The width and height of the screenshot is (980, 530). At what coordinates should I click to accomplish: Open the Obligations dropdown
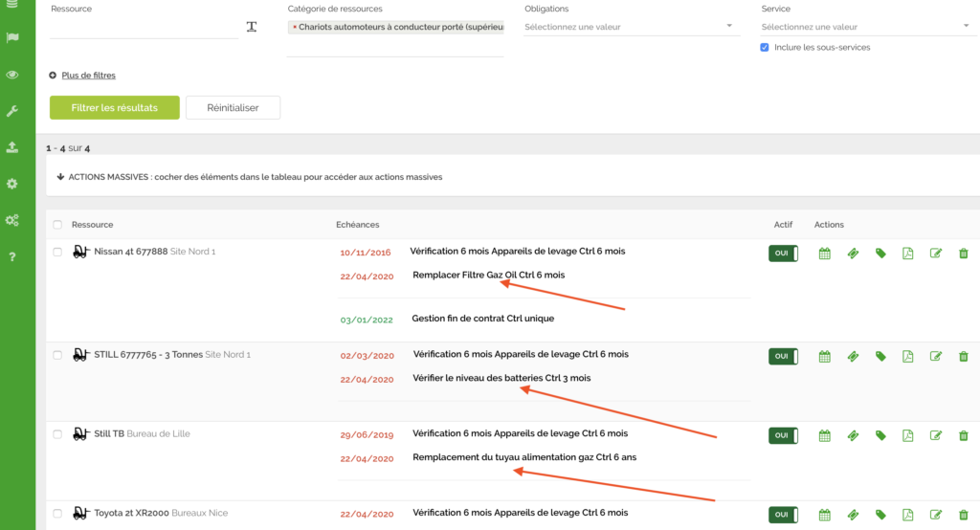629,27
